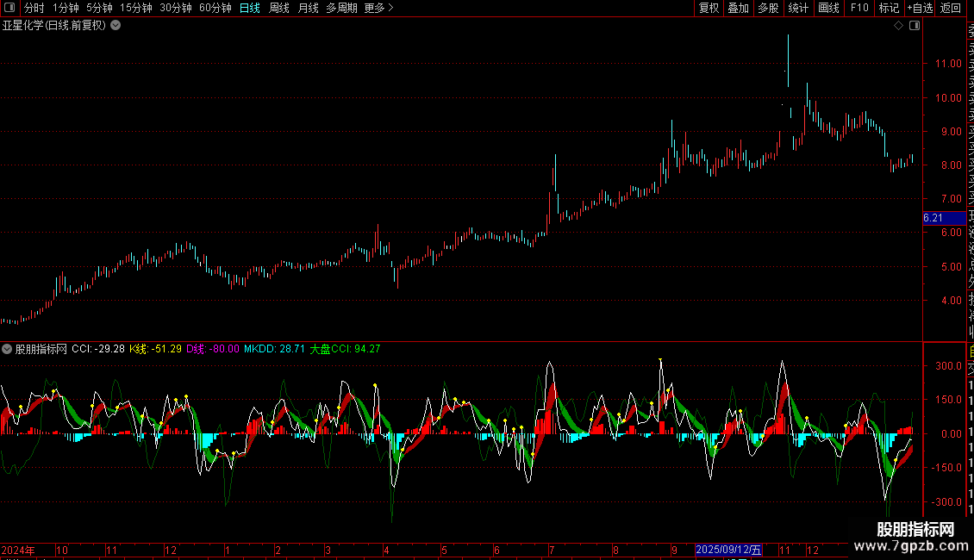Open F10 company info

click(859, 8)
